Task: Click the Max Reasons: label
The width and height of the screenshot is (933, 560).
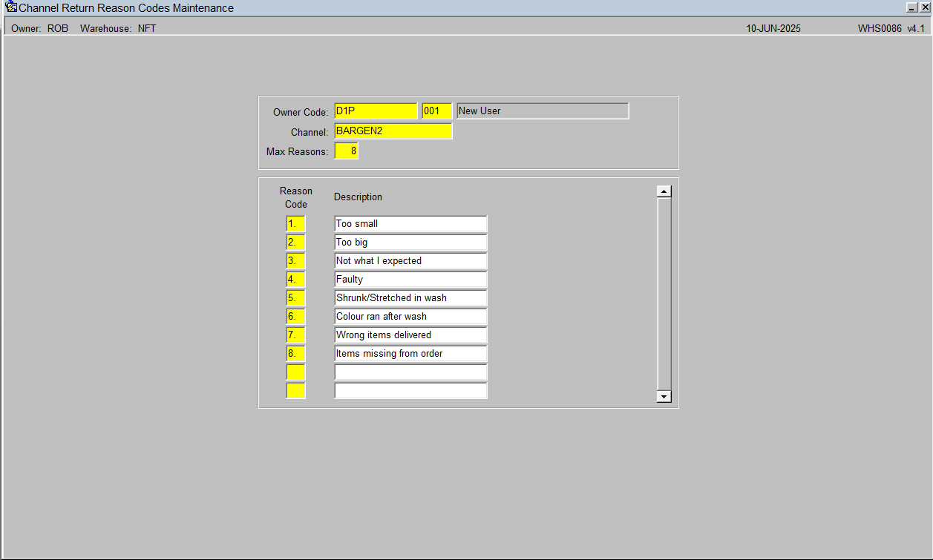Action: pos(297,152)
